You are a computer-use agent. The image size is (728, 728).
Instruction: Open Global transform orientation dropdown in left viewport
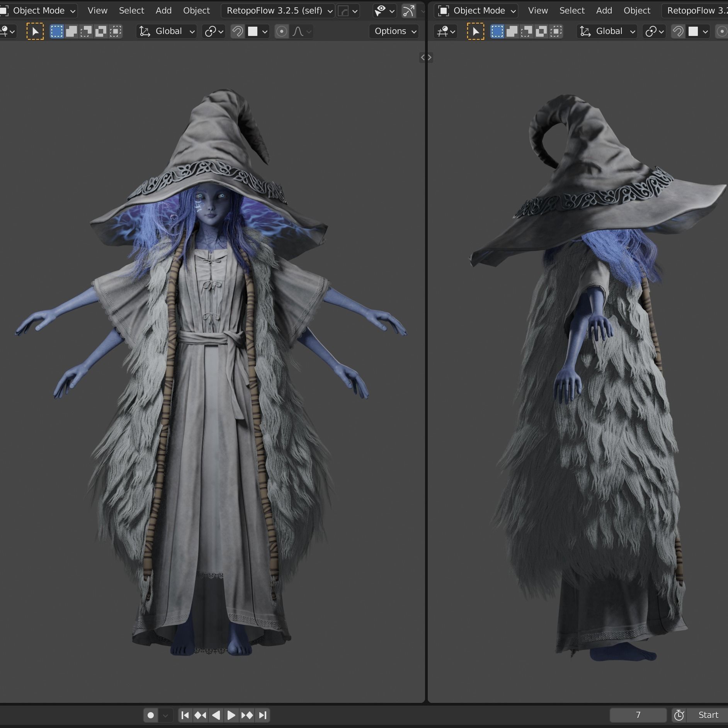(x=167, y=31)
